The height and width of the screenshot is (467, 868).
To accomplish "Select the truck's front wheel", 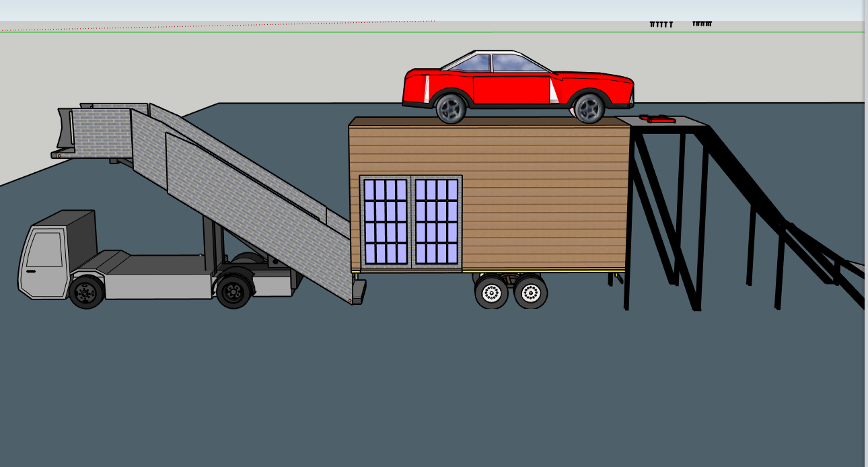I will [86, 292].
